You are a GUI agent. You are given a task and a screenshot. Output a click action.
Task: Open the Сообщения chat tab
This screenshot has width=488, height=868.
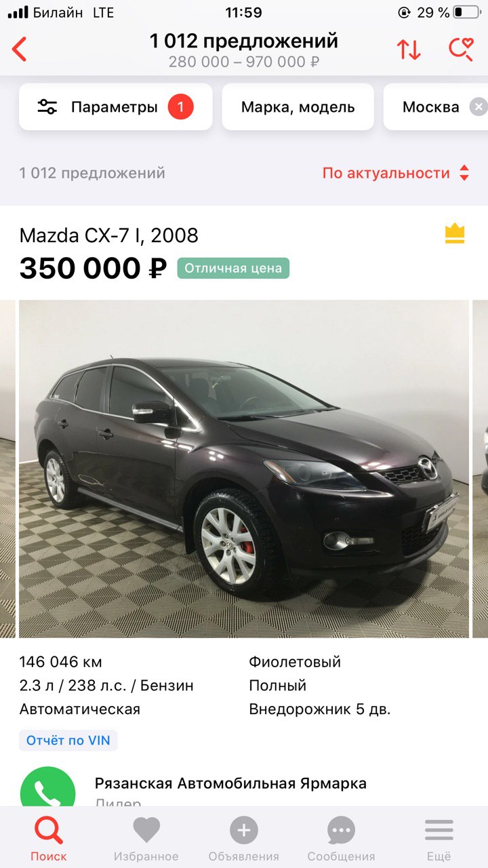point(341,838)
